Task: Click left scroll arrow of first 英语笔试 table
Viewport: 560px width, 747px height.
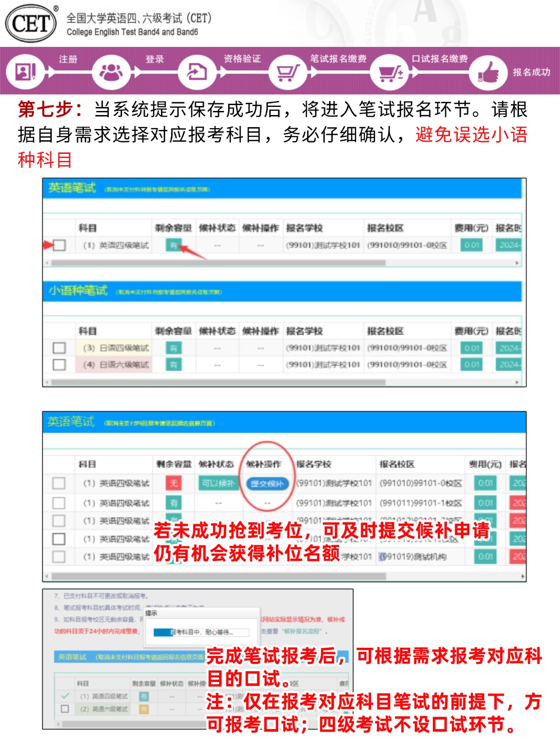Action: tap(46, 263)
